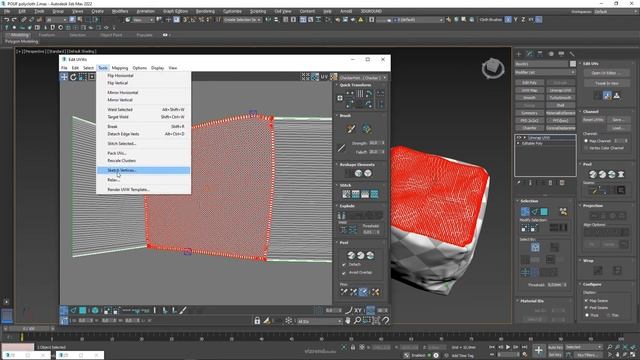Image resolution: width=640 pixels, height=360 pixels.
Task: Open the Hierarchy tab in command panel
Action: 540,54
